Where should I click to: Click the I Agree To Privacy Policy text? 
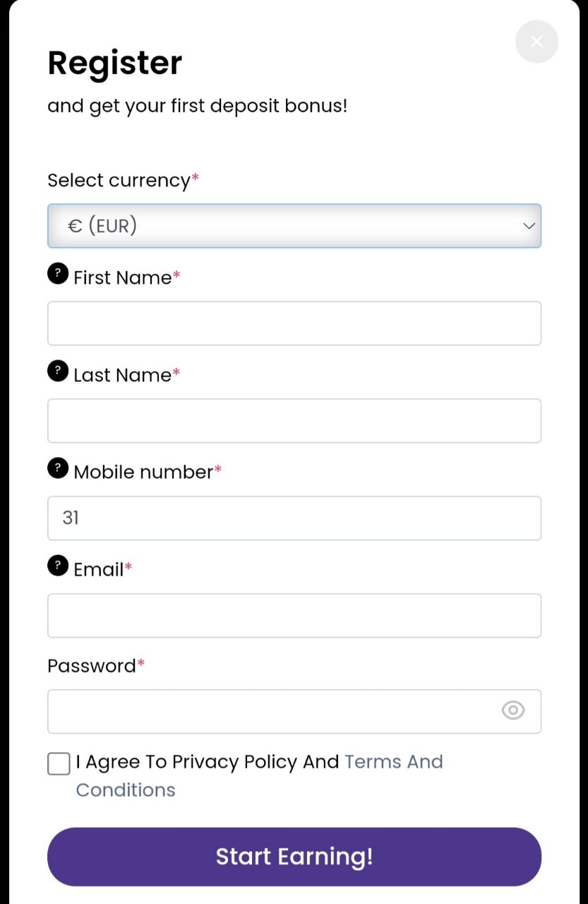208,762
